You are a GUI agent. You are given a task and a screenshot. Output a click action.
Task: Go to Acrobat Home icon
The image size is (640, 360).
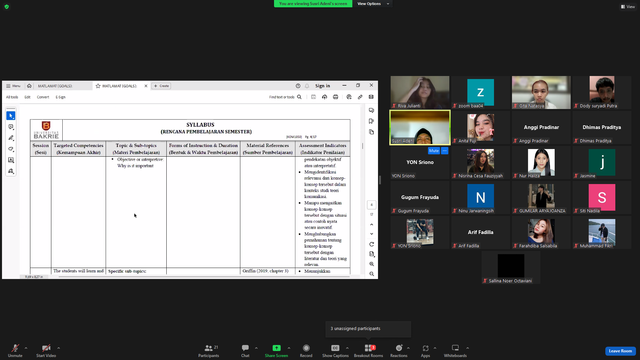click(x=29, y=86)
